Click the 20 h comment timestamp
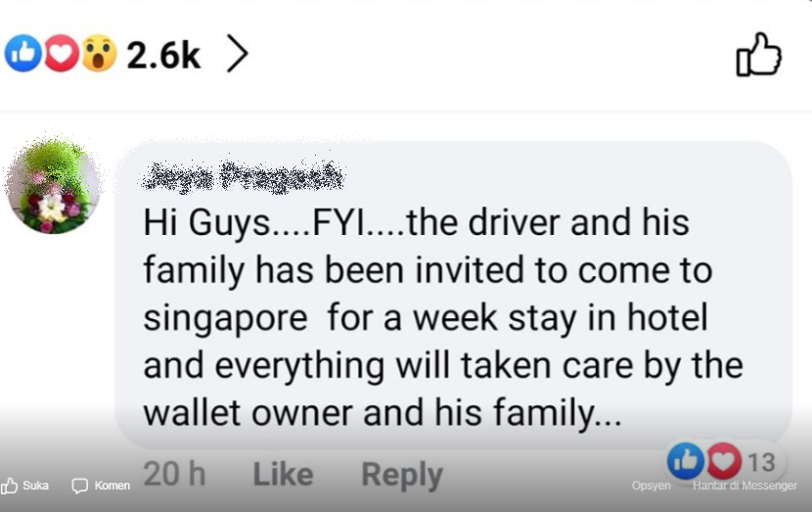The width and height of the screenshot is (812, 512). pyautogui.click(x=174, y=474)
